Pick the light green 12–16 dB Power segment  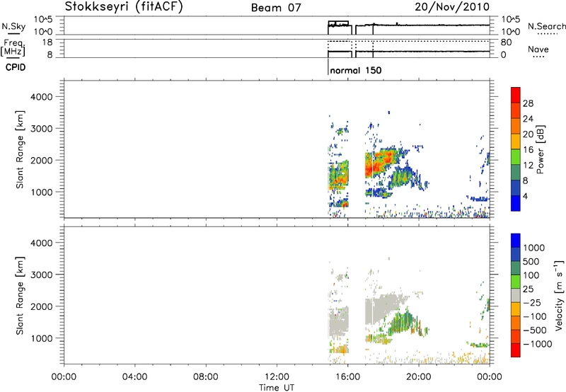(516, 157)
